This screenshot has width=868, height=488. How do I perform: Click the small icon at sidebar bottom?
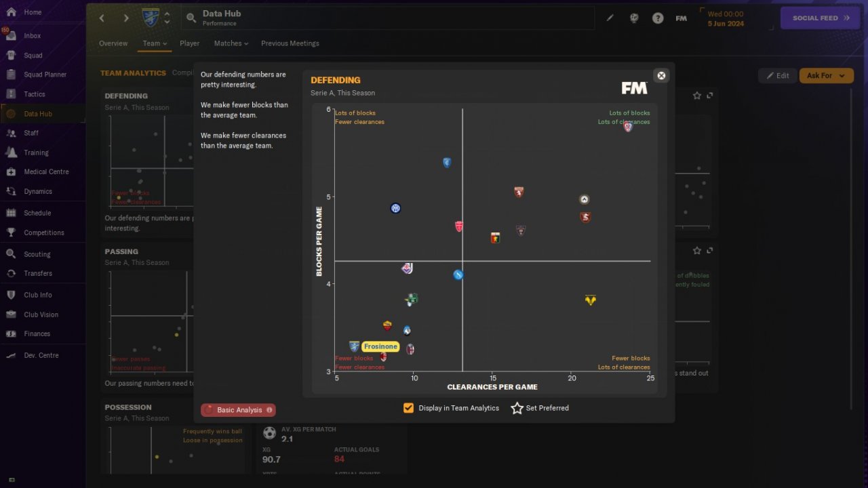coord(12,480)
